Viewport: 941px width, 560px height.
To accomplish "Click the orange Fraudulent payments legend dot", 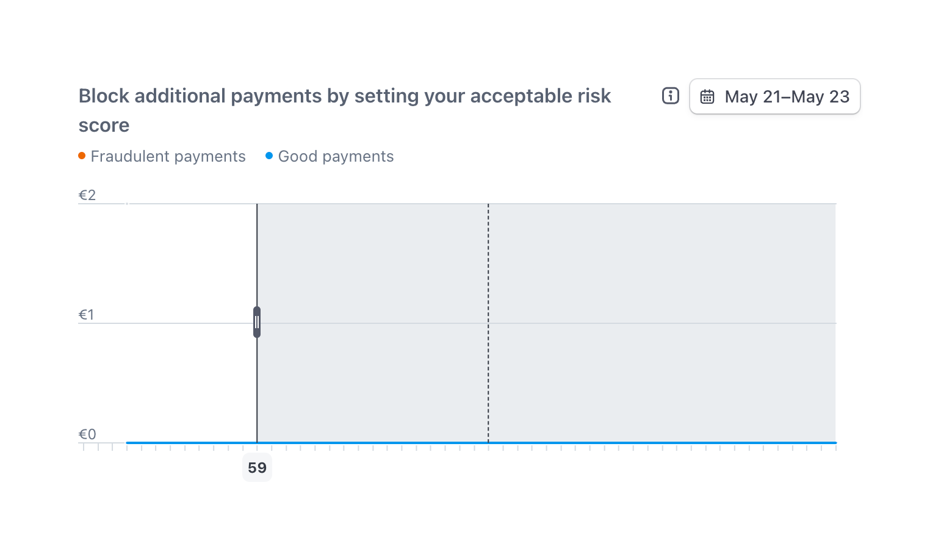I will pos(82,156).
